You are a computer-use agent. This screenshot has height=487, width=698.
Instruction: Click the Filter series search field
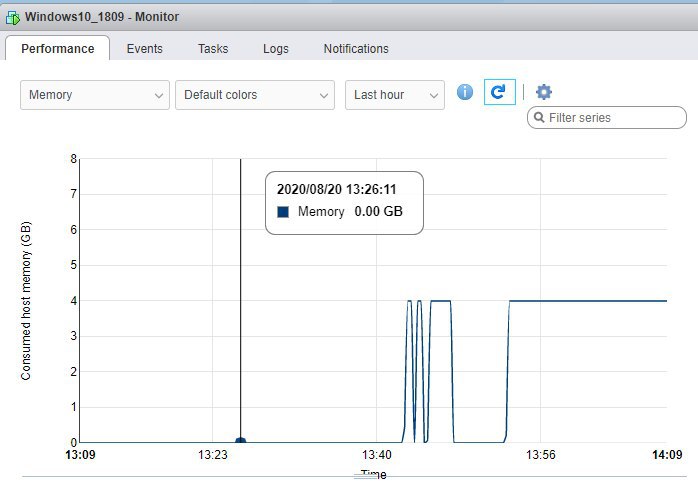(607, 118)
